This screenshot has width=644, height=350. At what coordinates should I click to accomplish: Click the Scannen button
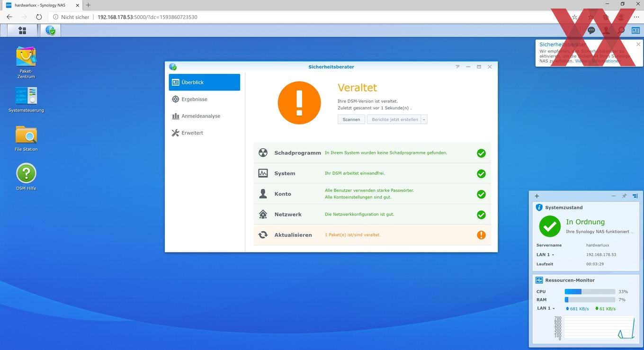click(351, 119)
